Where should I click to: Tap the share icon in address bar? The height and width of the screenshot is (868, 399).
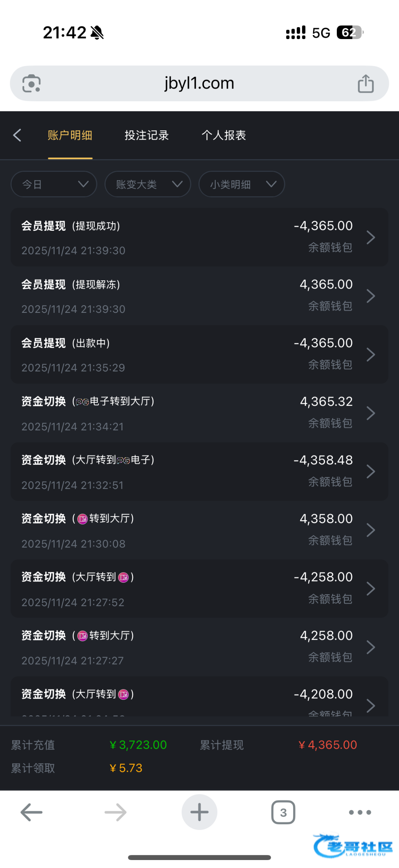[365, 84]
